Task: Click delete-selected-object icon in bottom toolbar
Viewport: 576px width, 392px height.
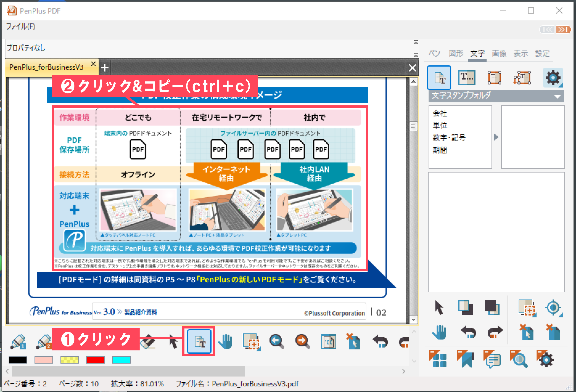Action: pos(354,341)
